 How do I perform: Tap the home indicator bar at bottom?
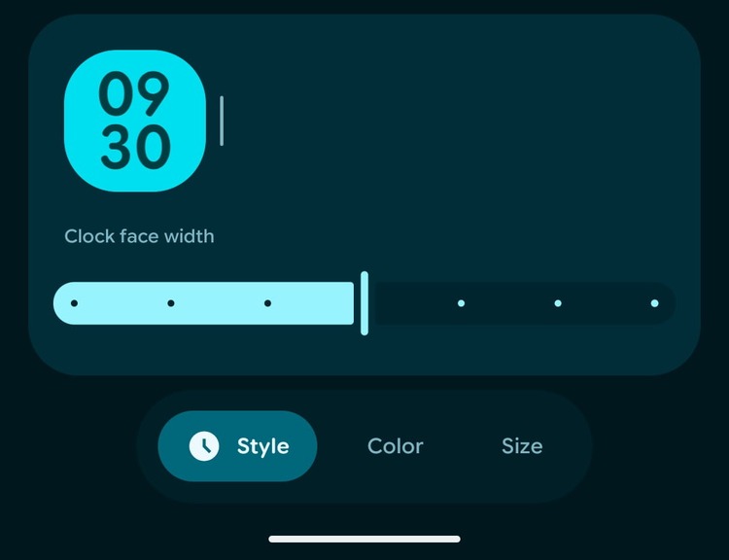[x=364, y=539]
